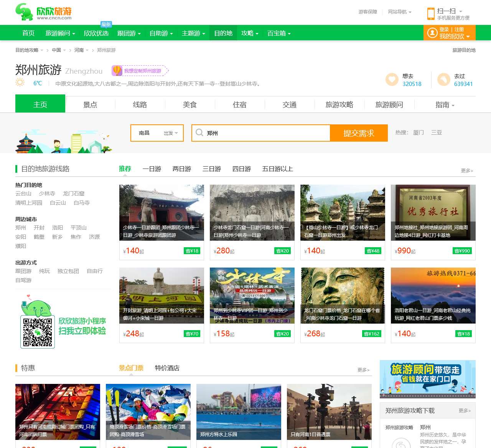Select the 一日游 route filter tab
Image resolution: width=491 pixels, height=448 pixels.
click(152, 169)
